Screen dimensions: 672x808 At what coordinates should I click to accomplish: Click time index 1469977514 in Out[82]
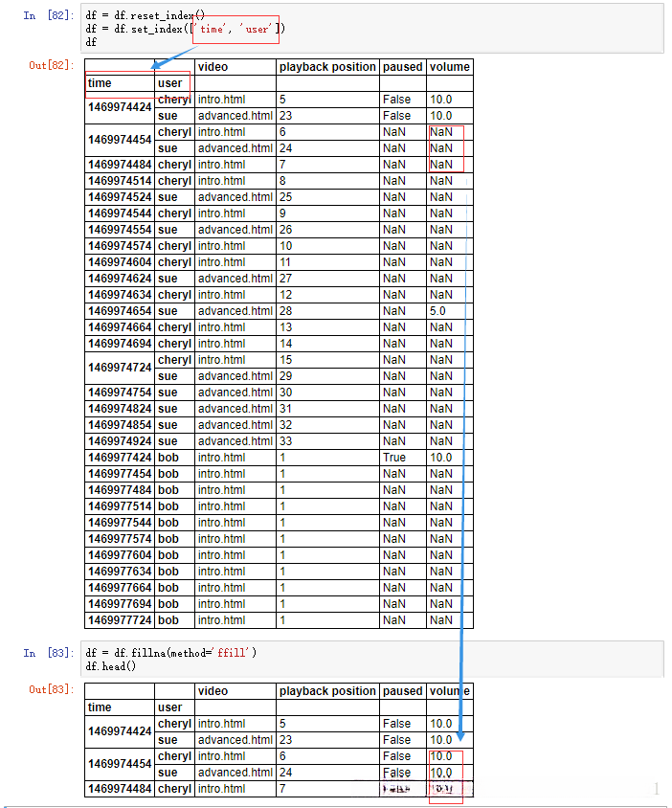(120, 506)
